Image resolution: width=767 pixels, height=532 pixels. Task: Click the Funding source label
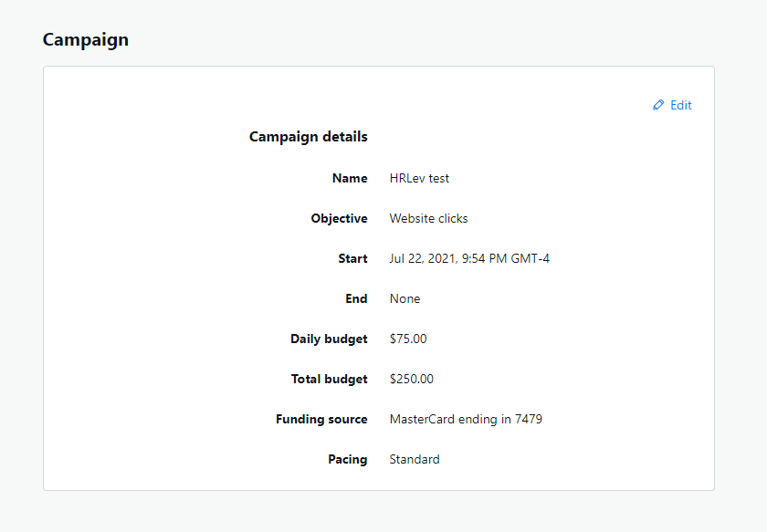tap(321, 420)
